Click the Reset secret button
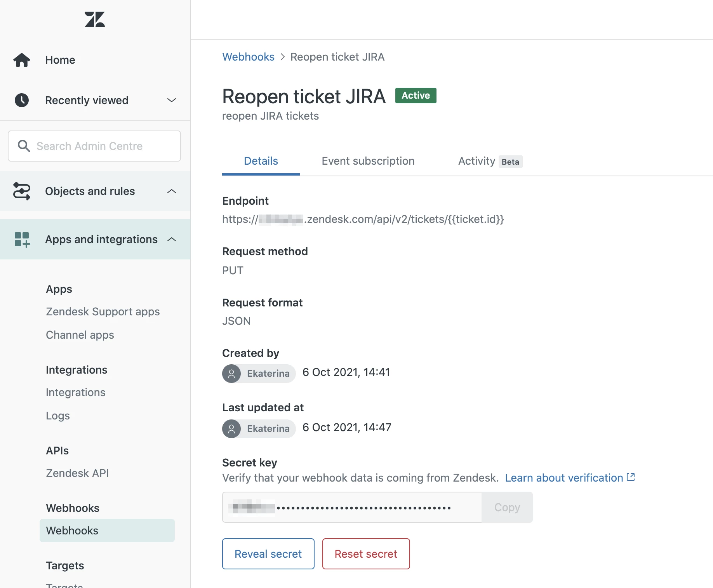 366,554
